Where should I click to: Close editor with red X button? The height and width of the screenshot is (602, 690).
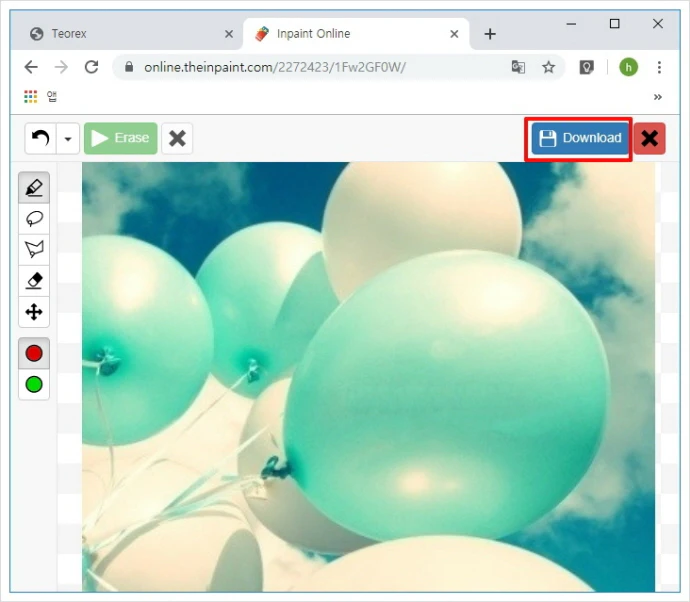point(650,138)
